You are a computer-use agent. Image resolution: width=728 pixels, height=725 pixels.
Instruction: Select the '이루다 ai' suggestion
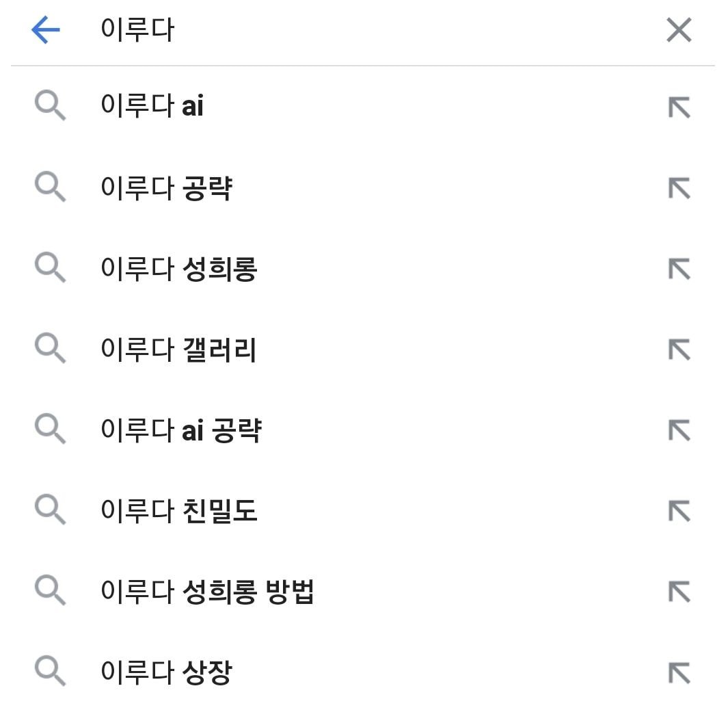152,107
